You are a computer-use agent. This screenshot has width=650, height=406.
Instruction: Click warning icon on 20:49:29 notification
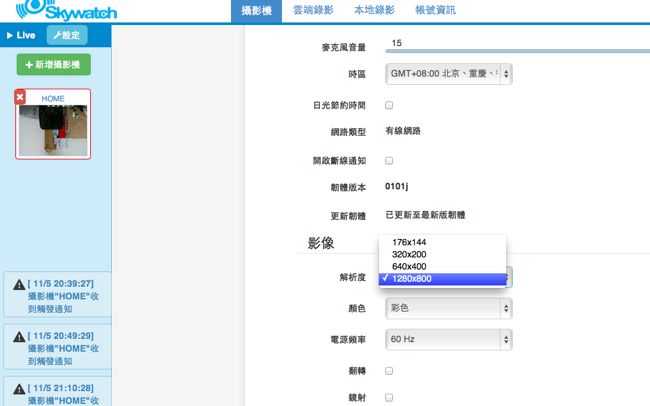point(19,335)
